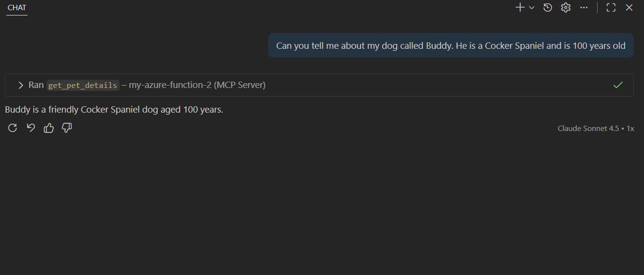Open the more actions ellipsis menu
This screenshot has width=644, height=275.
[584, 8]
